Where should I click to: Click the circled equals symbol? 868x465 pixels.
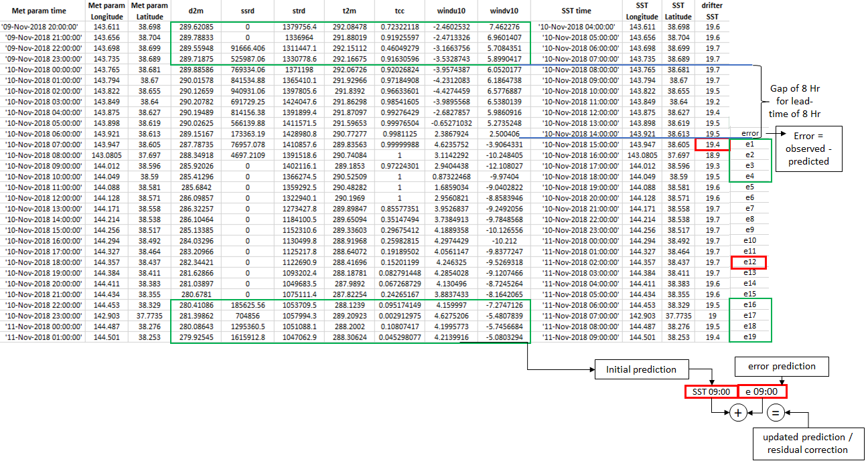[x=775, y=413]
